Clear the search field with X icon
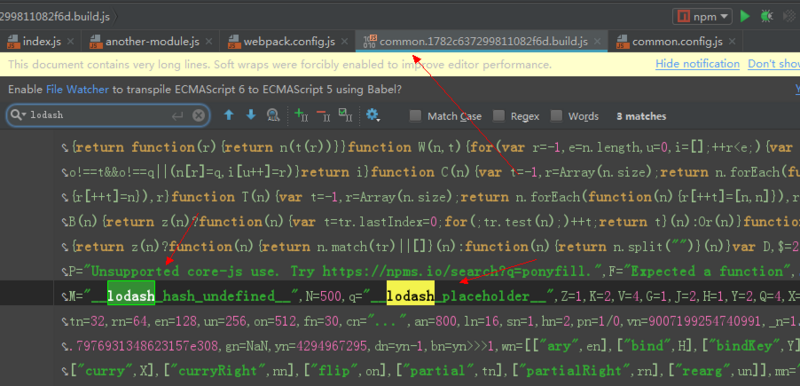This screenshot has height=386, width=800. 198,116
